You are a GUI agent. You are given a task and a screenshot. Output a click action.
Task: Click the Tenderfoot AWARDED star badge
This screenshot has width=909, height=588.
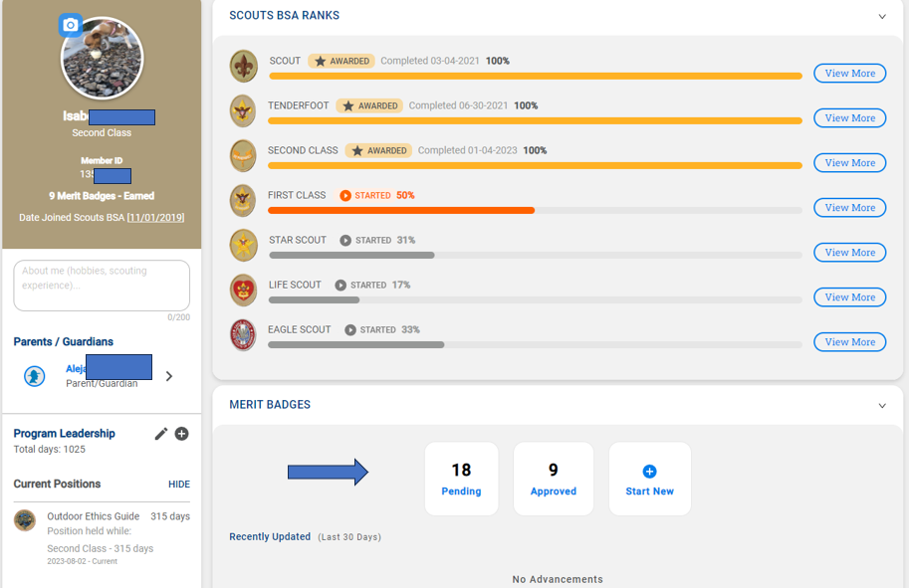click(x=369, y=105)
